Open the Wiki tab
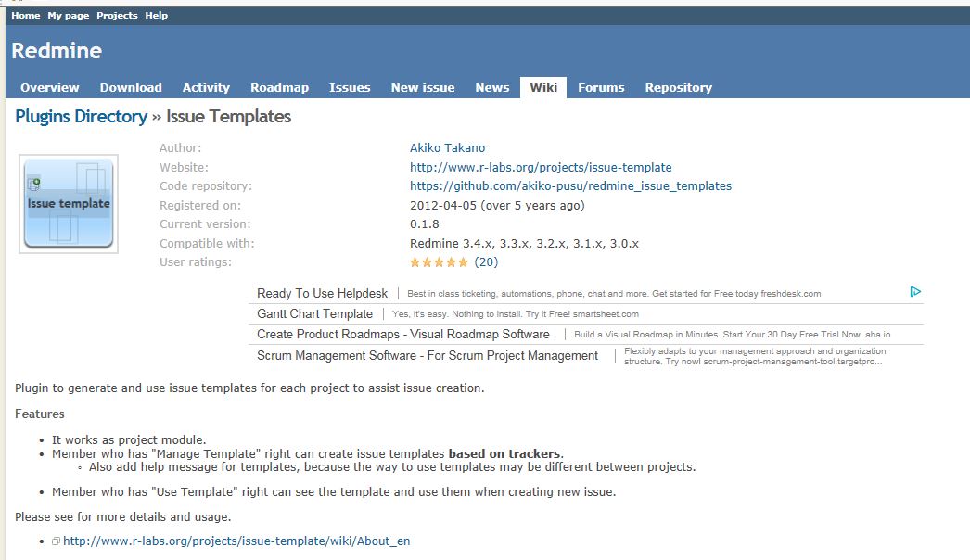 coord(543,87)
